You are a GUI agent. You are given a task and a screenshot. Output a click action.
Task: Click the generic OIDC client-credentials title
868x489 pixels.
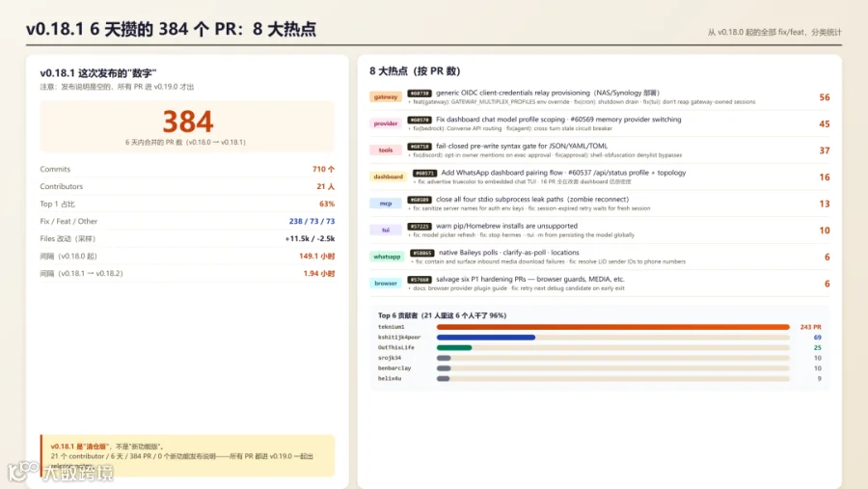pos(548,93)
